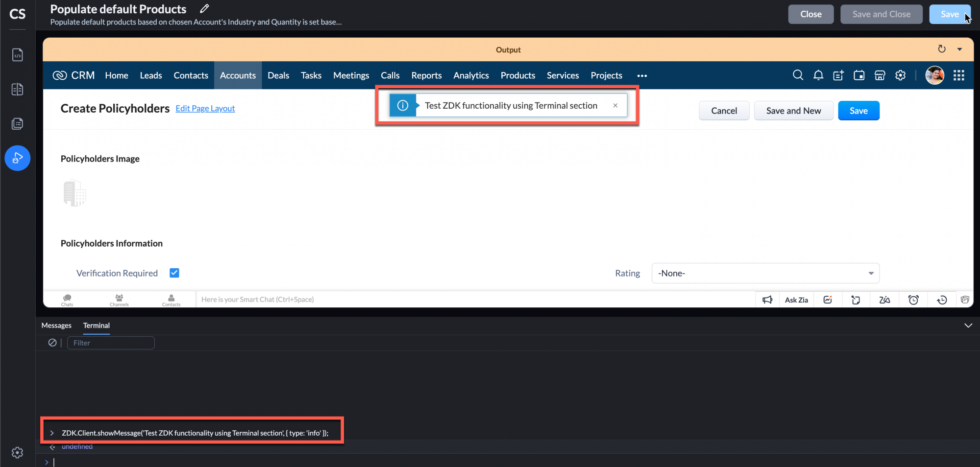Viewport: 980px width, 467px height.
Task: Dismiss the ZDK info message popup
Action: [x=615, y=105]
